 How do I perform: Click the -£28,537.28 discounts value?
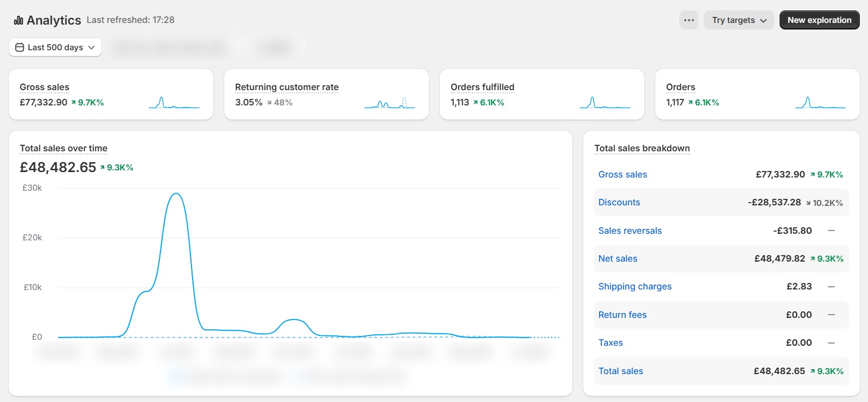tap(774, 202)
